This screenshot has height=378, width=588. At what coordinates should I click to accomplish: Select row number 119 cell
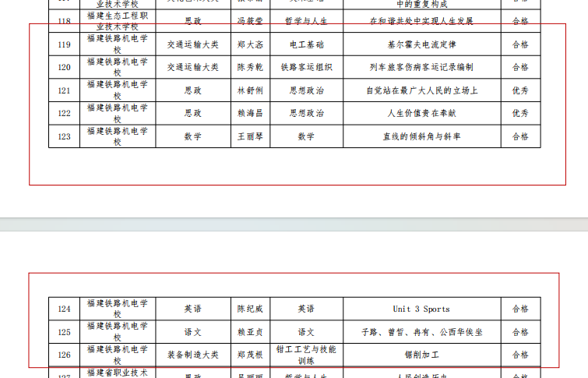pyautogui.click(x=64, y=44)
